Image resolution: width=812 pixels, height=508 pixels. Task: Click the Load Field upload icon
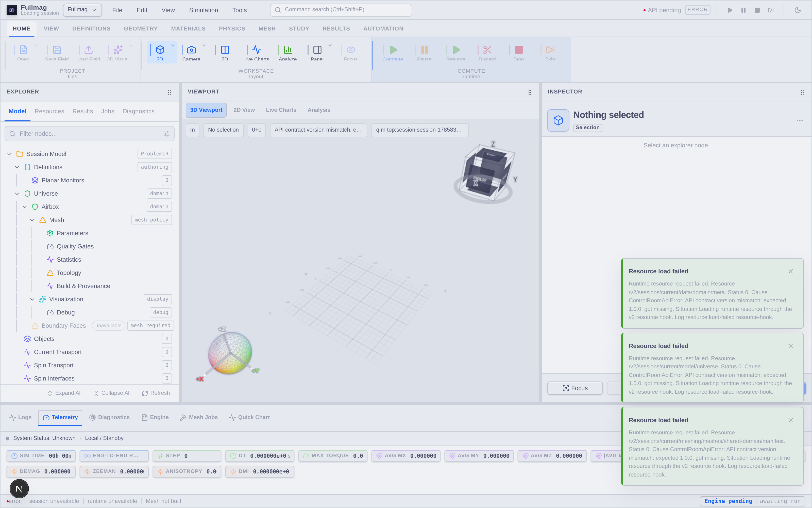(89, 50)
